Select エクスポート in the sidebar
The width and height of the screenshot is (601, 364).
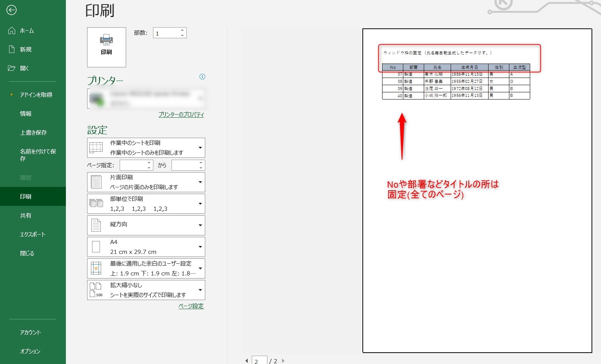[33, 235]
